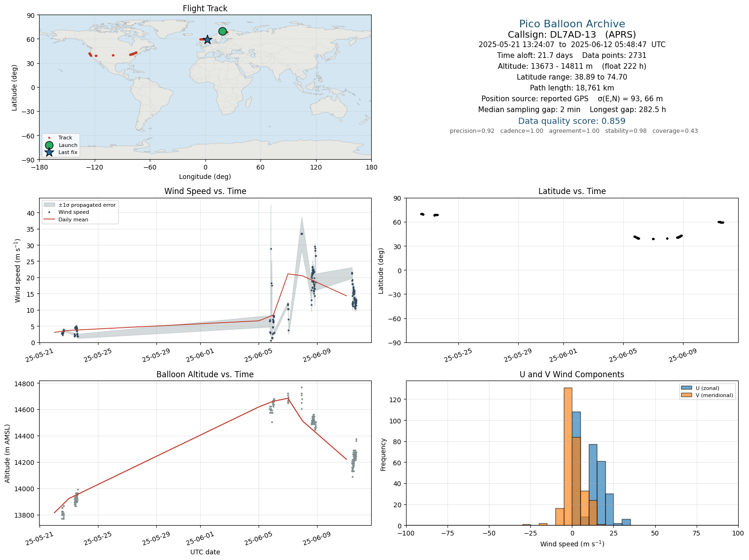Click the tallest orange V histogram bar
Image resolution: width=749 pixels, height=560 pixels.
click(568, 456)
